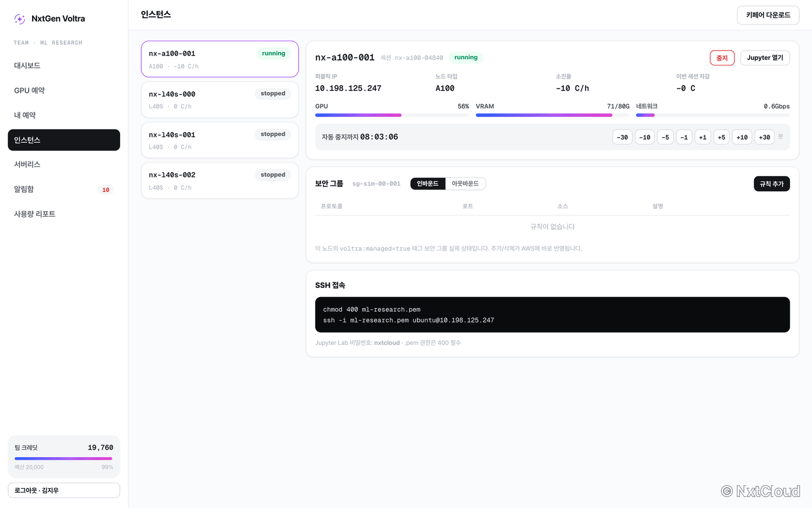812x508 pixels.
Task: Click the team credit value 19,760
Action: pos(100,448)
